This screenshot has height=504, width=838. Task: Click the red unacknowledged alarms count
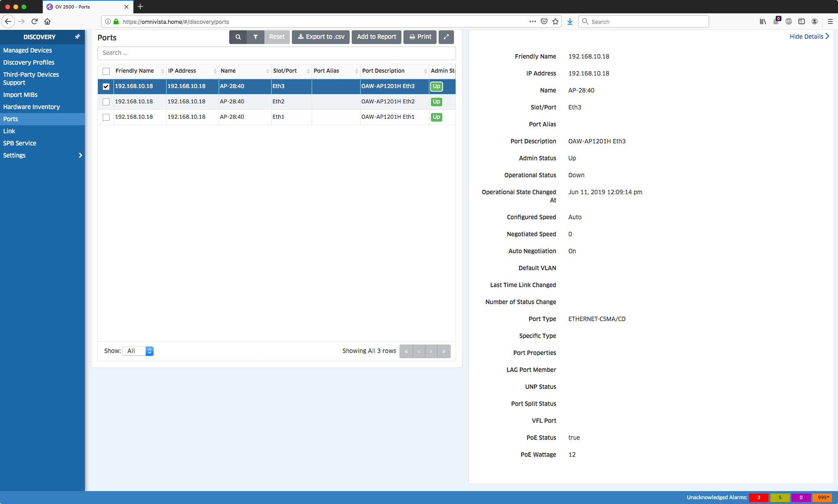(x=758, y=498)
